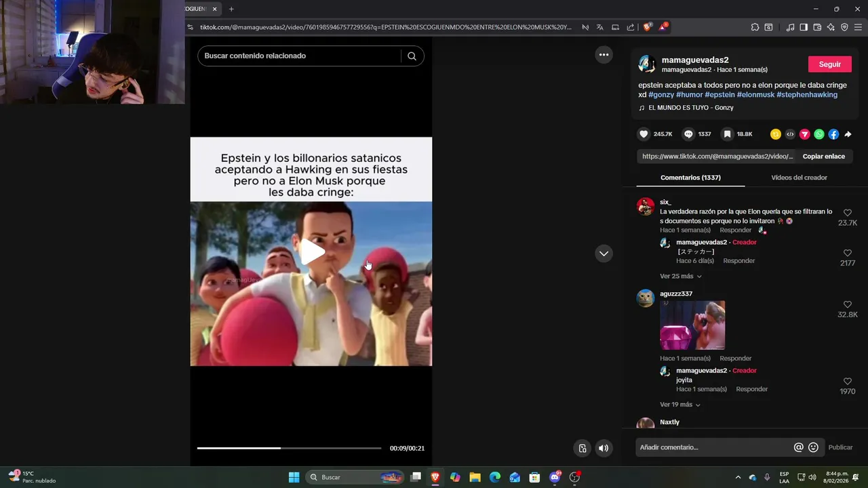Like the creator's 'joyita' reply heart

[x=848, y=381]
